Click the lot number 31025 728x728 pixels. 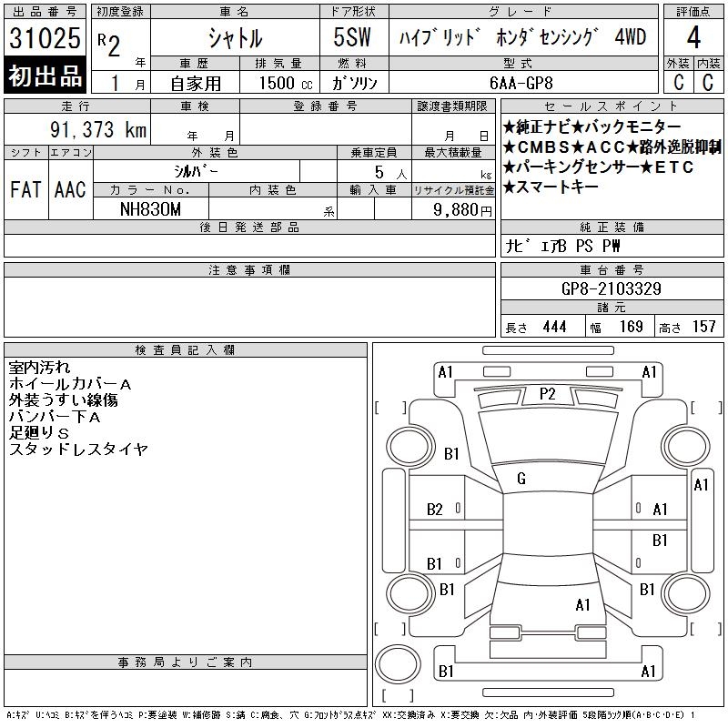coord(45,38)
